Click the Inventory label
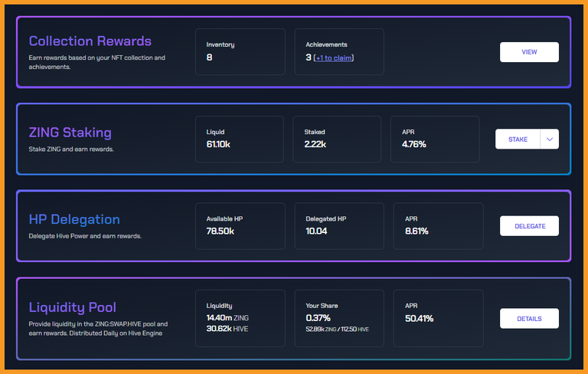The image size is (588, 374). click(x=220, y=44)
